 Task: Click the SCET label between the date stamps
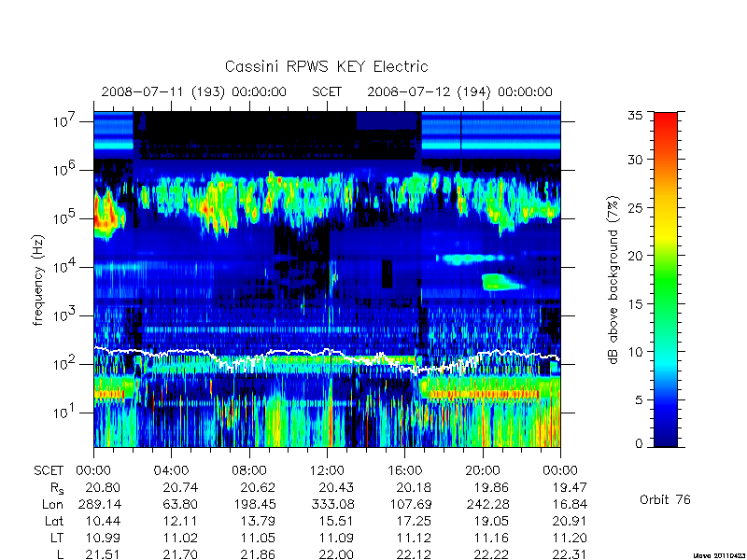[327, 91]
